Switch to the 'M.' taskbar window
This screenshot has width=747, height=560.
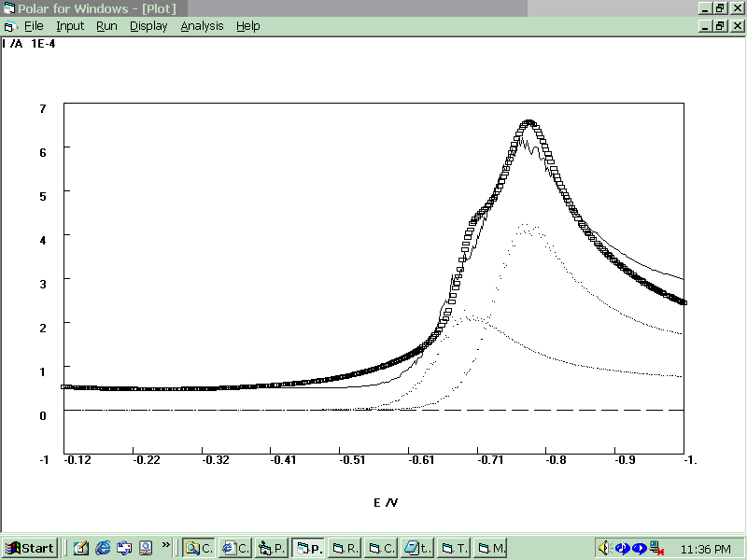(x=490, y=548)
